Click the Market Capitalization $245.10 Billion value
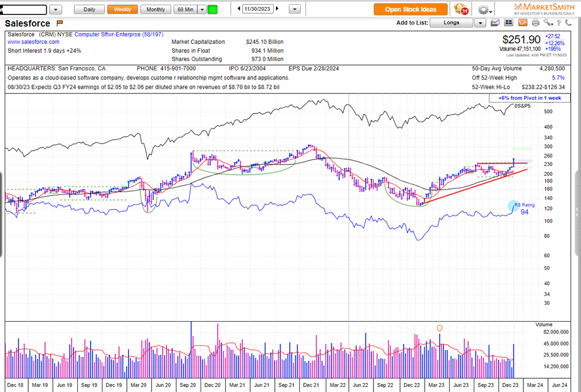 click(265, 42)
